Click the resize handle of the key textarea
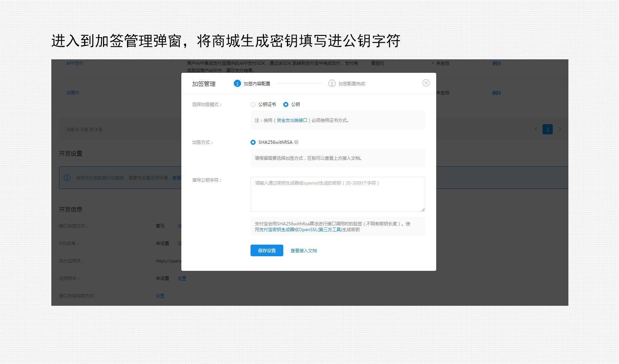The height and width of the screenshot is (364, 619). point(423,210)
